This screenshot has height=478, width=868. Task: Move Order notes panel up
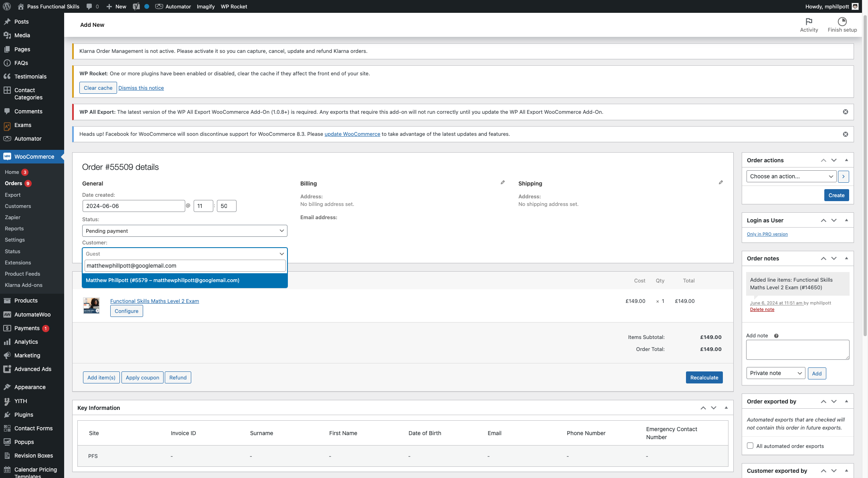click(823, 258)
